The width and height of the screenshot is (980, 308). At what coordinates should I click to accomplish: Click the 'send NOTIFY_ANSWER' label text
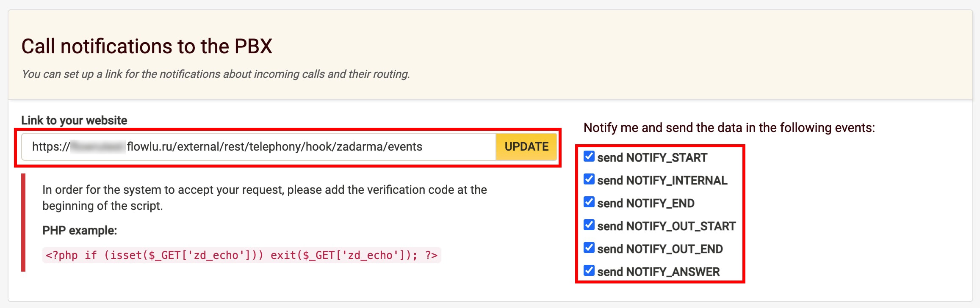[x=658, y=272]
